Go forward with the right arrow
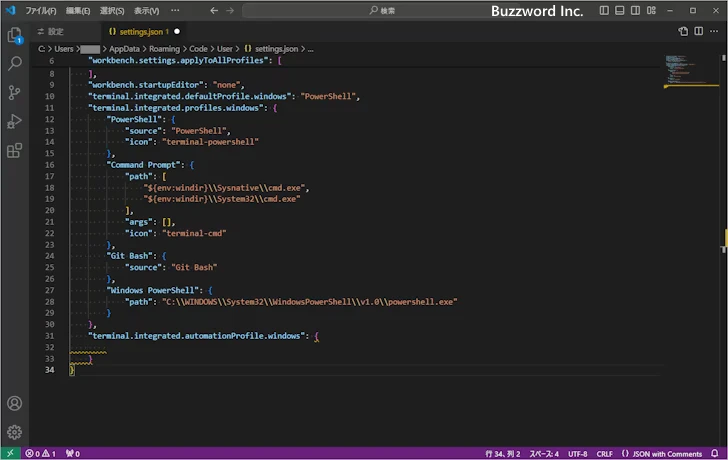The height and width of the screenshot is (460, 728). pos(230,10)
